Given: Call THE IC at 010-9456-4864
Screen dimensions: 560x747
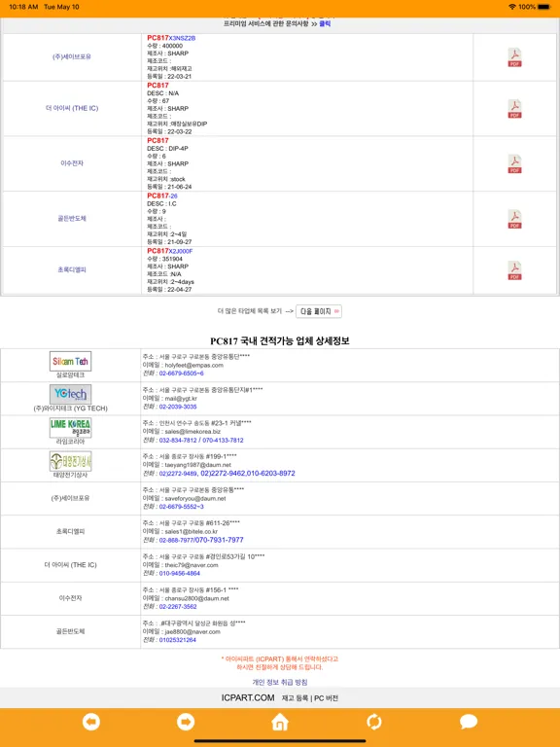Looking at the screenshot, I should [180, 574].
